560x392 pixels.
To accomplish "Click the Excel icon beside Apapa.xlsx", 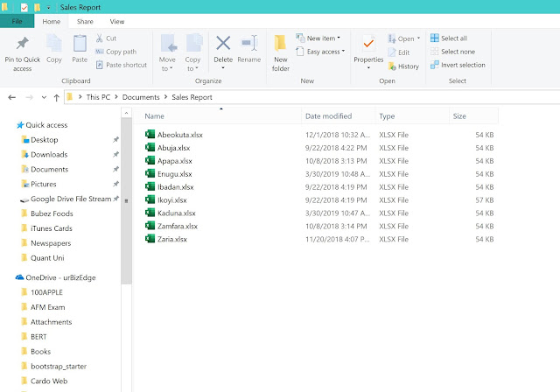I will [x=150, y=161].
